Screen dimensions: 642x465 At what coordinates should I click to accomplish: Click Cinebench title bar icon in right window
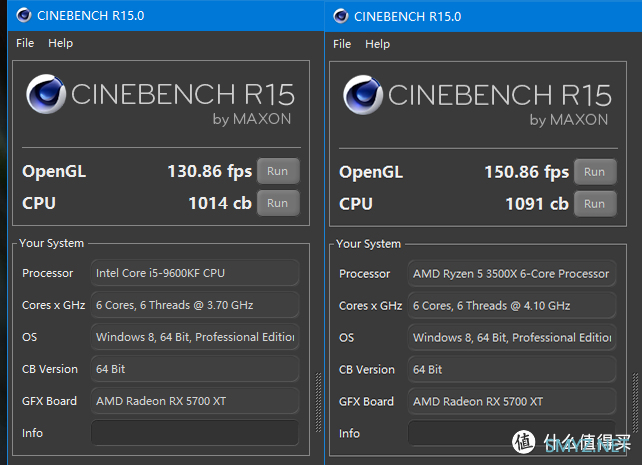tap(341, 16)
